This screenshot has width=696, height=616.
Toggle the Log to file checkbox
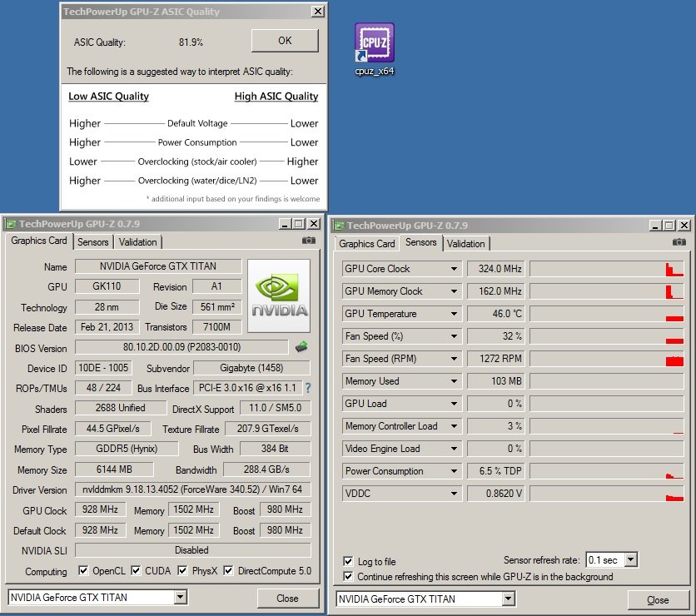coord(348,562)
